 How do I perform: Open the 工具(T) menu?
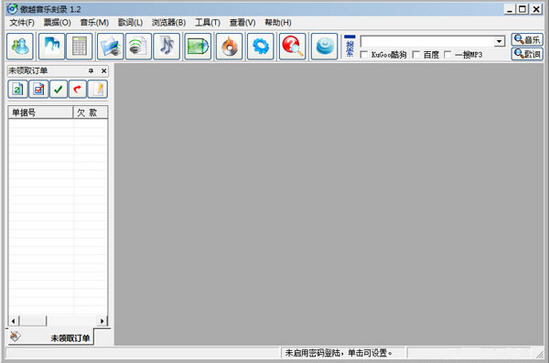click(x=208, y=23)
